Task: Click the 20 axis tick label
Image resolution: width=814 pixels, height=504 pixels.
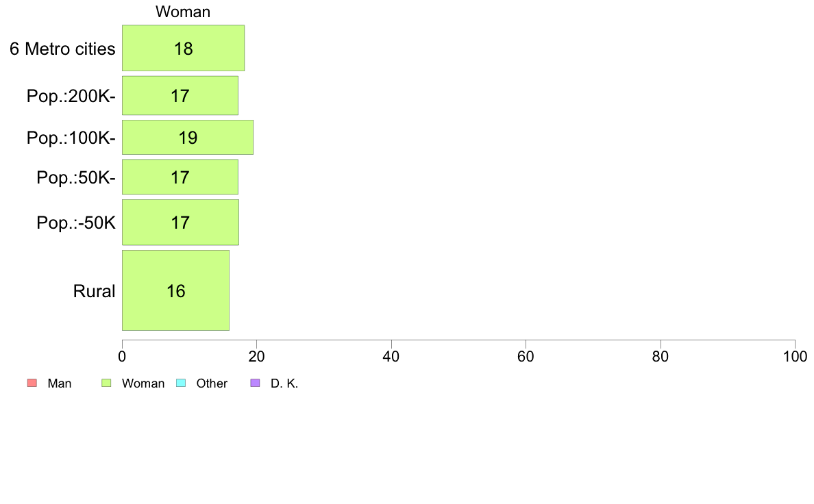Action: coord(256,357)
